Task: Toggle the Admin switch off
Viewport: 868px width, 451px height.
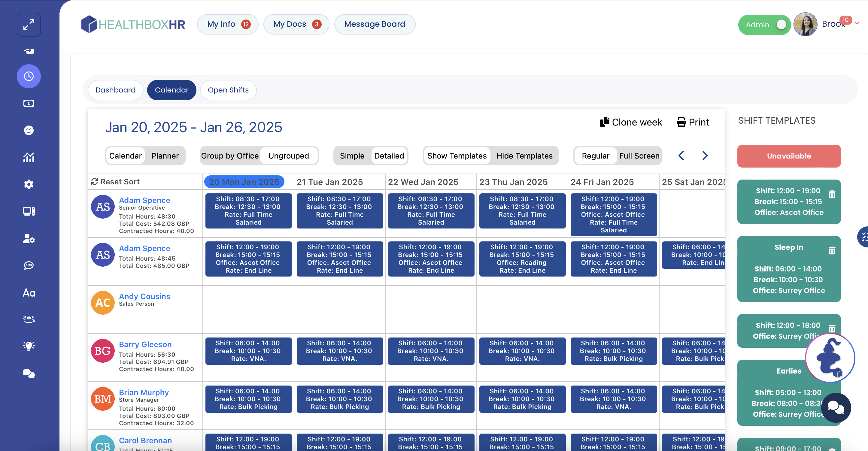Action: (x=781, y=25)
